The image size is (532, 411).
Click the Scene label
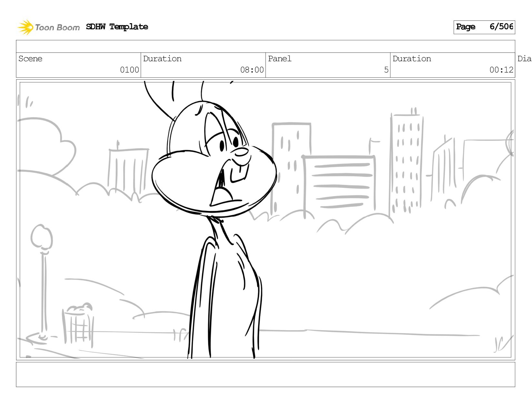(30, 59)
